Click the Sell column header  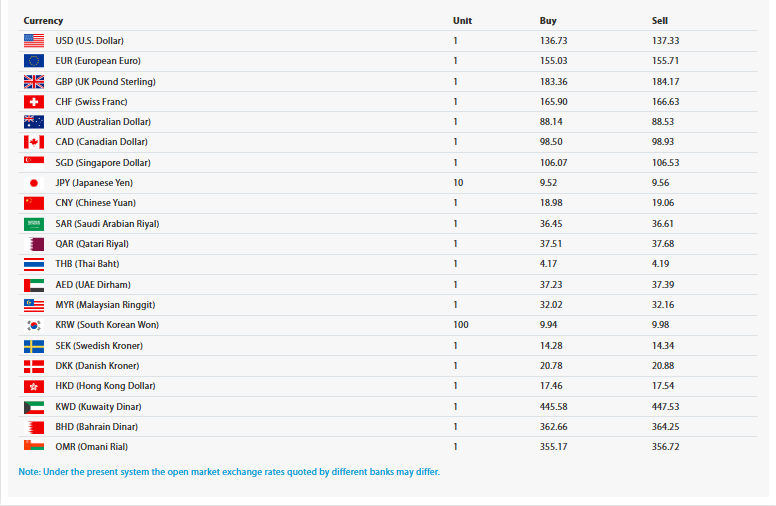coord(660,21)
